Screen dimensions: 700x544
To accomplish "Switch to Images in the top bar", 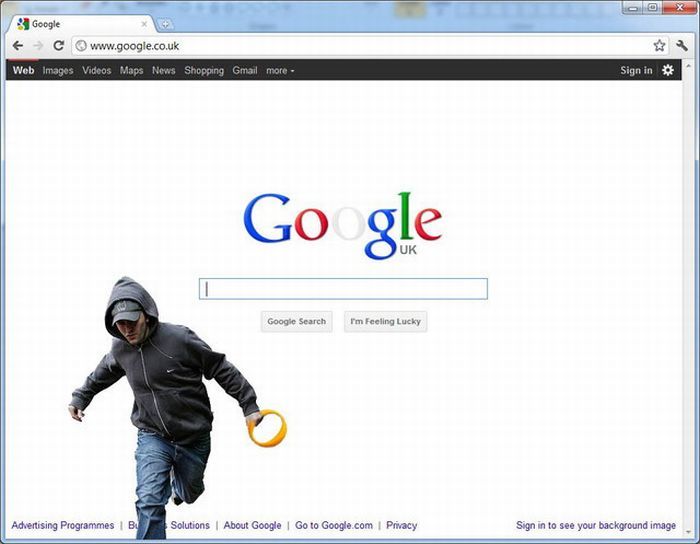I will tap(58, 71).
